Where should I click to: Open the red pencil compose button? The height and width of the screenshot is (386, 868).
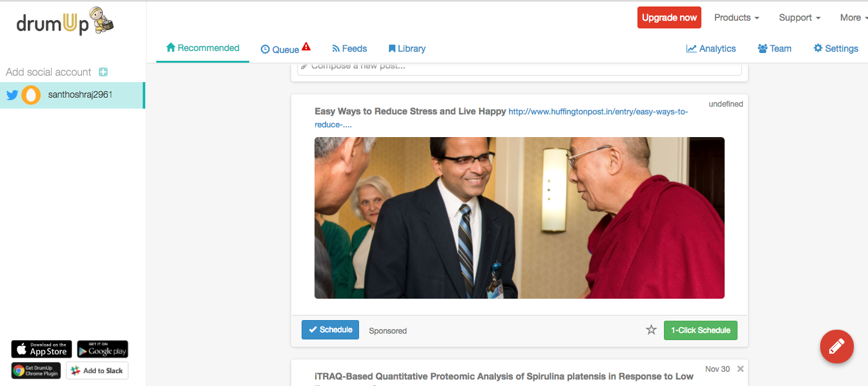[x=836, y=346]
